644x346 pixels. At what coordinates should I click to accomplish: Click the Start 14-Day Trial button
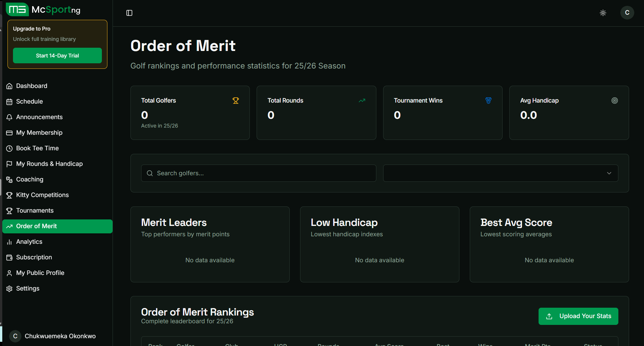[x=57, y=56]
